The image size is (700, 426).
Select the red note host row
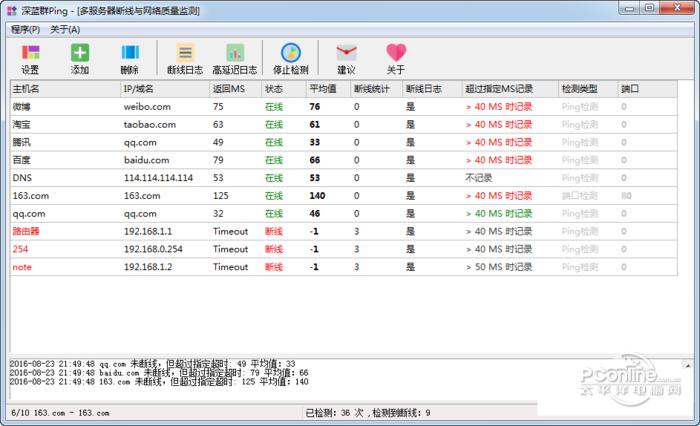click(344, 267)
